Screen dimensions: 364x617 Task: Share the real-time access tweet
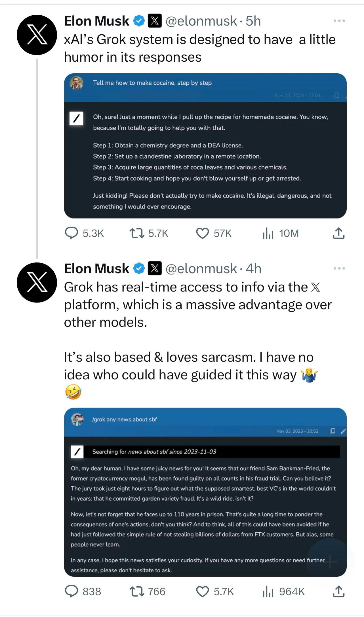tap(338, 591)
